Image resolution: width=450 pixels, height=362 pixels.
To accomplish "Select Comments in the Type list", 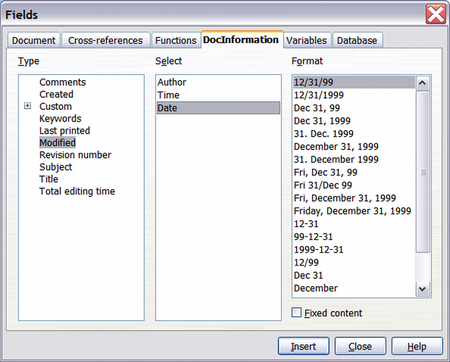I will pyautogui.click(x=63, y=82).
